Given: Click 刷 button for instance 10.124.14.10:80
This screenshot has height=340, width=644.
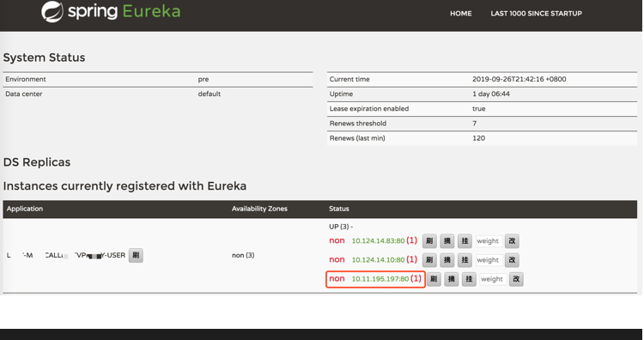Looking at the screenshot, I should [429, 260].
